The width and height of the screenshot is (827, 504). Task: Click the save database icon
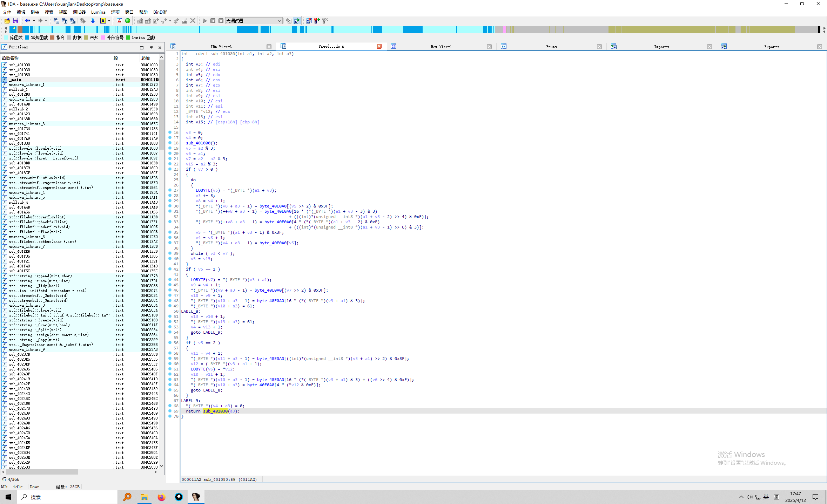pos(15,21)
